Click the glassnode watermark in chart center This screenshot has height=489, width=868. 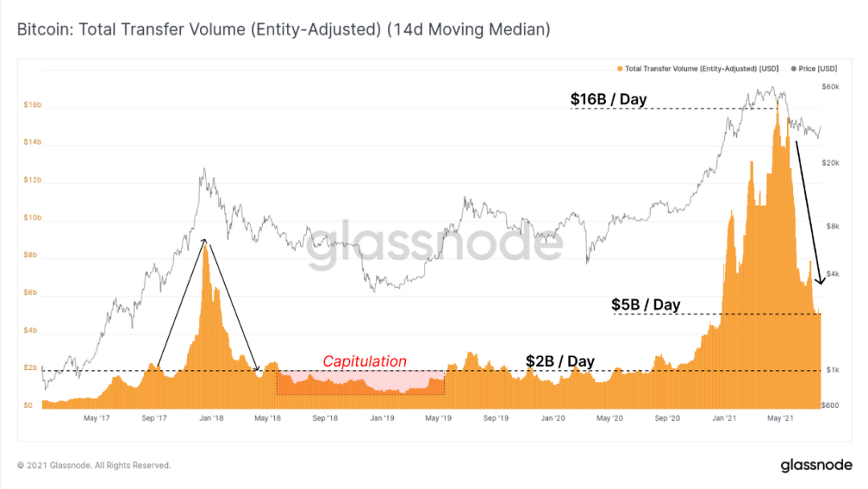pos(435,243)
